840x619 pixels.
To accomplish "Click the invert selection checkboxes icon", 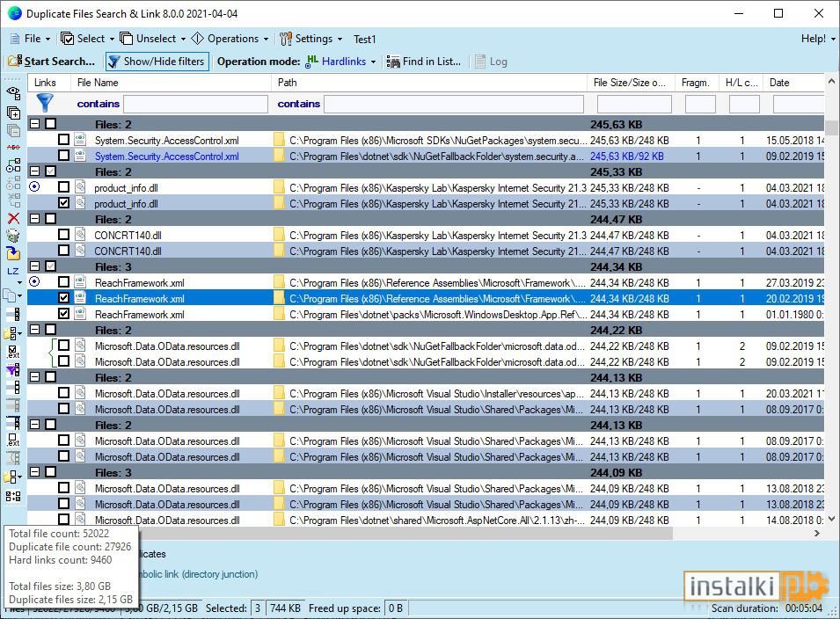I will 13,497.
